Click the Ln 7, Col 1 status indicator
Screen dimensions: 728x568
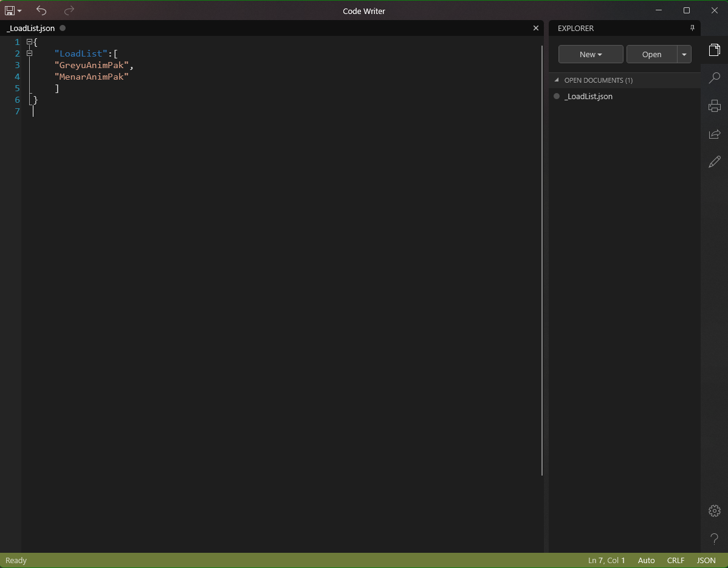click(x=606, y=560)
